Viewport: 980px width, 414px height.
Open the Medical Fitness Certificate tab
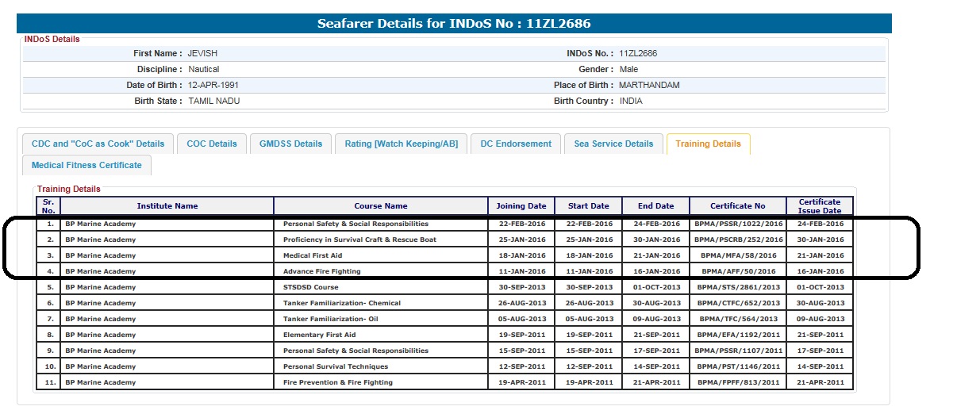pos(86,165)
